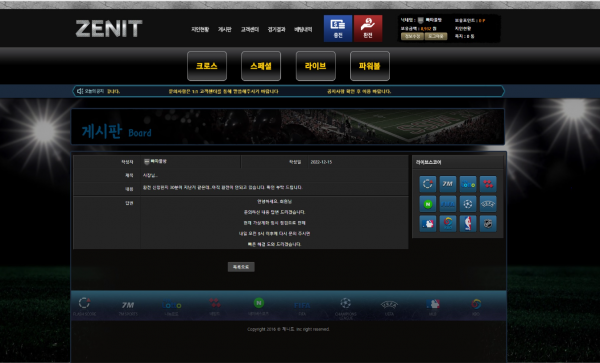The height and width of the screenshot is (363, 600).
Task: Click the 목록으로 back to list button
Action: coord(241,267)
